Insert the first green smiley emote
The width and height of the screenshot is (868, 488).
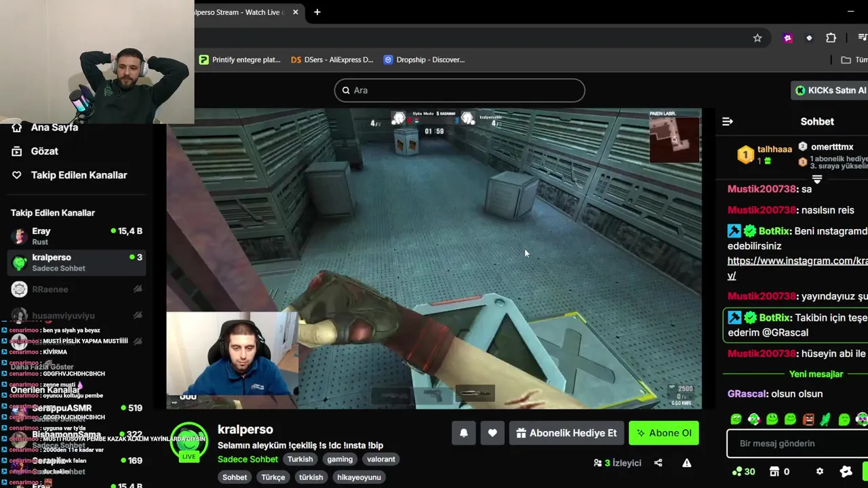pos(736,420)
